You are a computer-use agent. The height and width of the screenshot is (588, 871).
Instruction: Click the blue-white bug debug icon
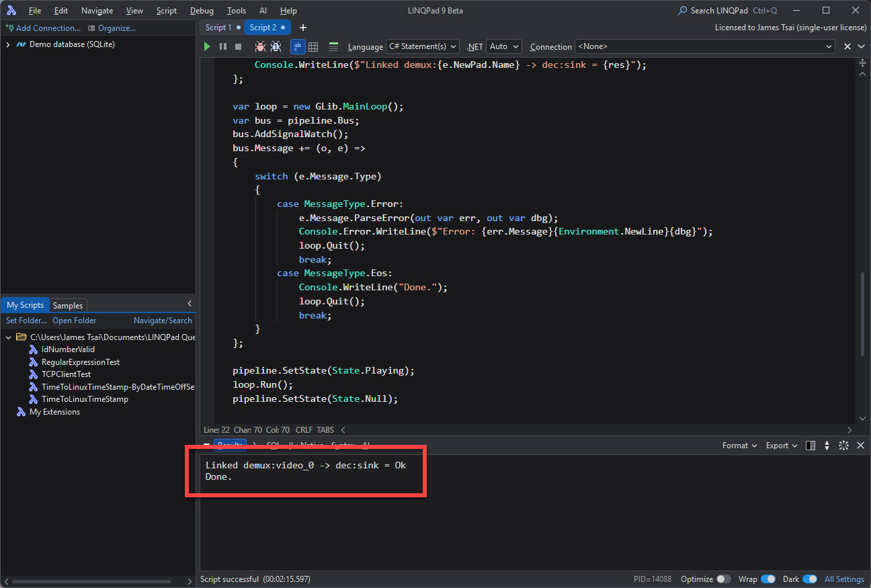(x=276, y=46)
